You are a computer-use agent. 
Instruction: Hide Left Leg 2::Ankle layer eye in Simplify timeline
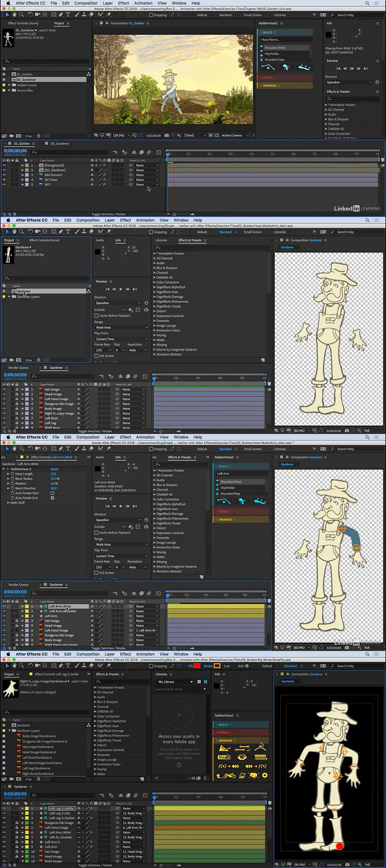[x=4, y=808]
